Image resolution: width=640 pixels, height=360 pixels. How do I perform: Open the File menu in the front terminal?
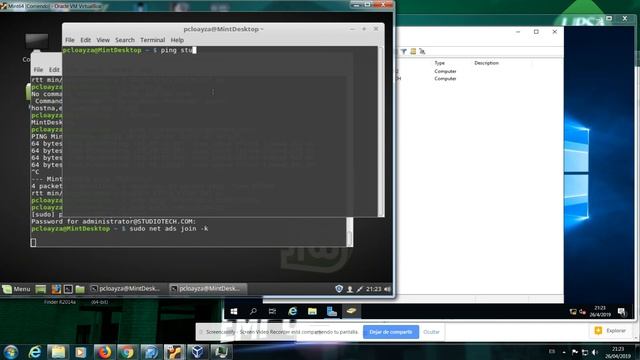click(70, 40)
